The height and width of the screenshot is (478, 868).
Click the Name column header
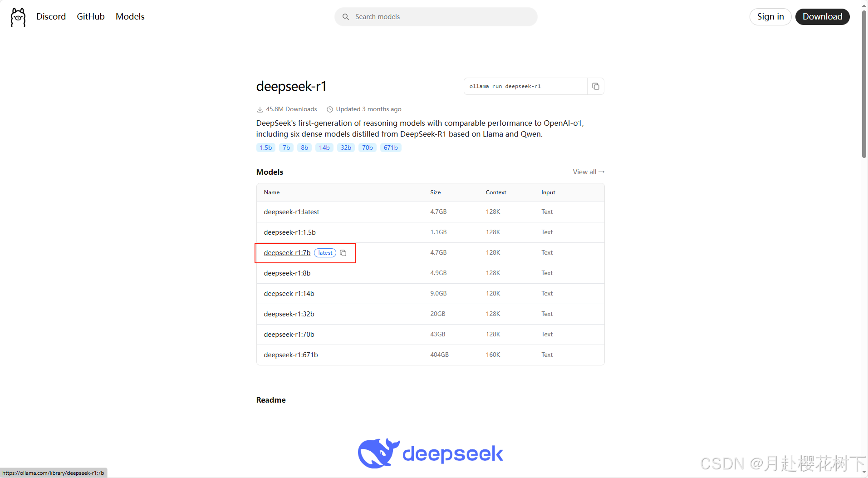tap(272, 192)
